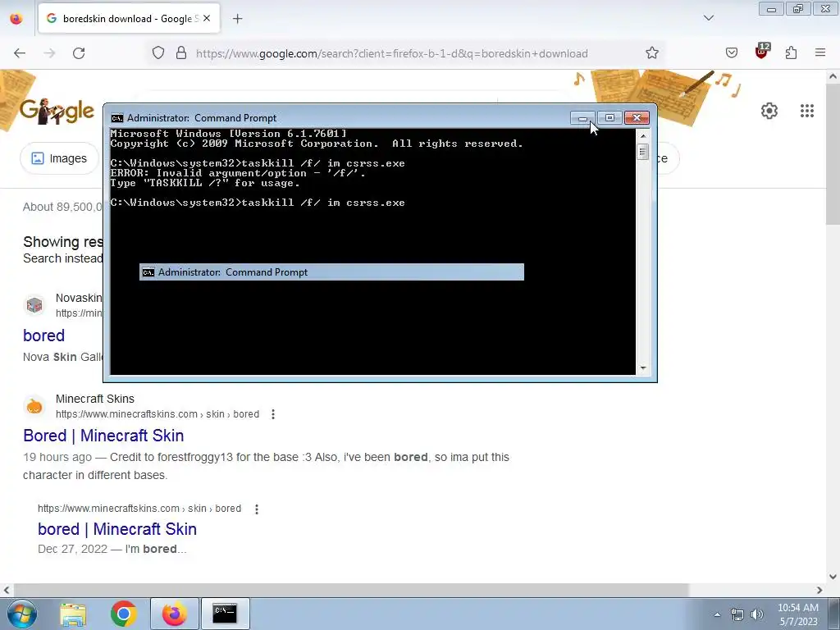Viewport: 840px width, 630px height.
Task: Click the Command Prompt scrollbar thumb
Action: pyautogui.click(x=643, y=152)
